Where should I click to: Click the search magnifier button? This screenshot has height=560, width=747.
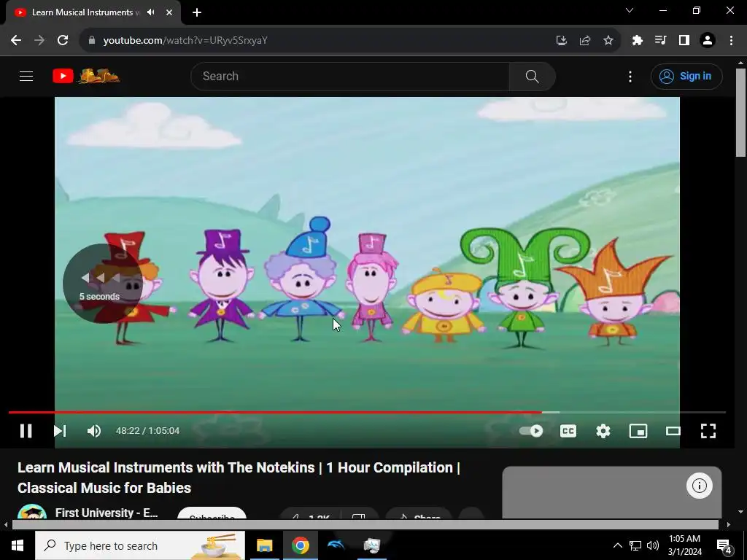532,76
